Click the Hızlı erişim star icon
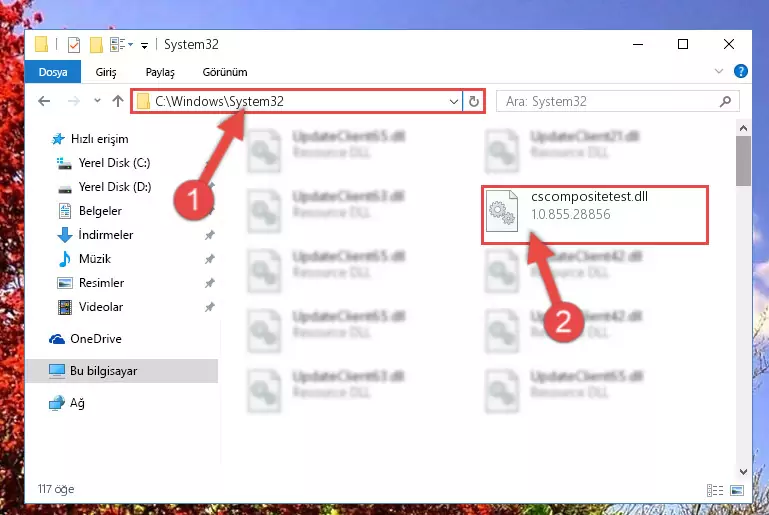 point(58,139)
